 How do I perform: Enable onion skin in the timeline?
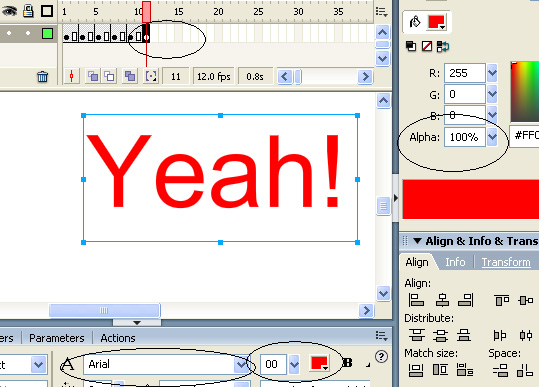[x=93, y=76]
